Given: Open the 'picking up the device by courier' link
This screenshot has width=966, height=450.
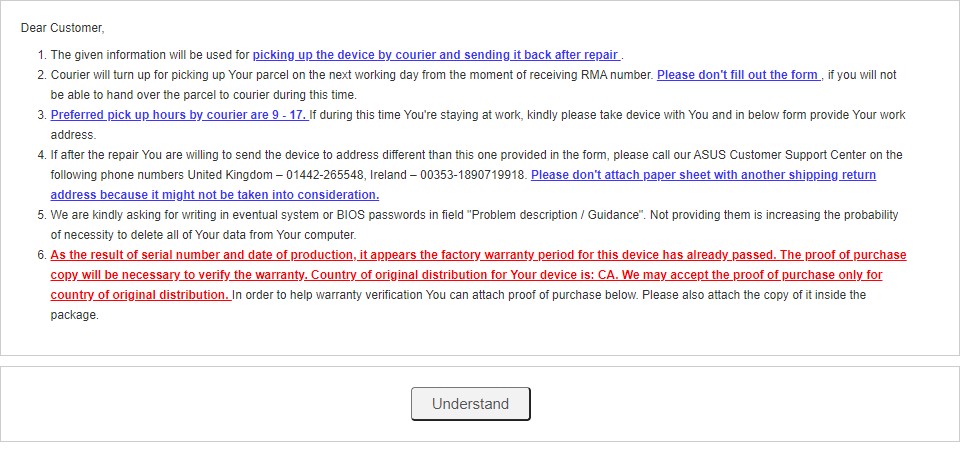Looking at the screenshot, I should click(x=436, y=55).
